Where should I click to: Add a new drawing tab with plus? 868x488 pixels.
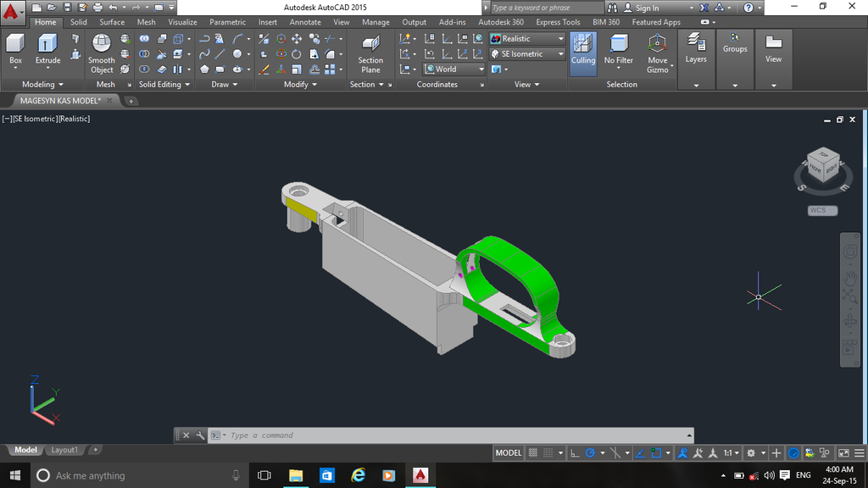[x=131, y=101]
